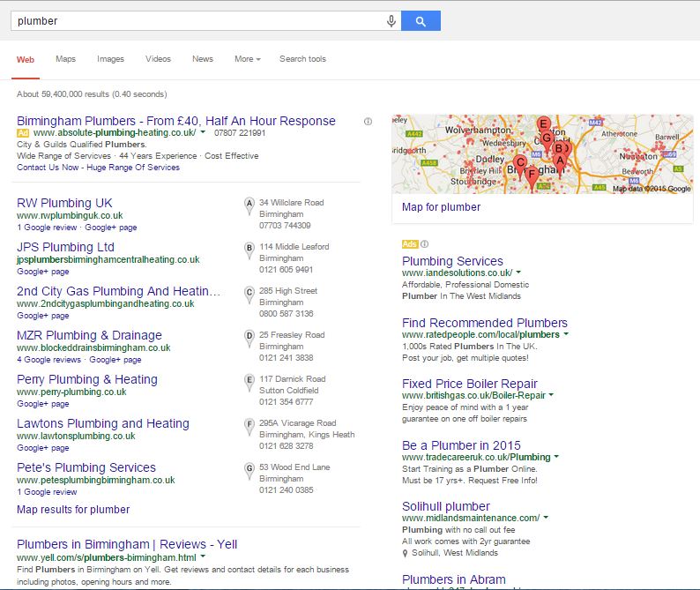Click map pin F beside 295A Vicarage Road

(x=249, y=427)
